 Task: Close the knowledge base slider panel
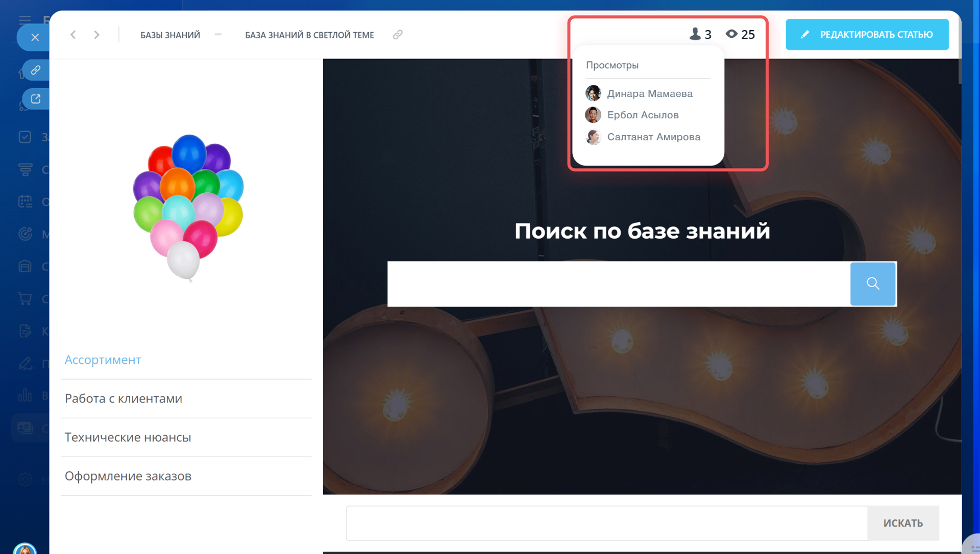tap(35, 37)
